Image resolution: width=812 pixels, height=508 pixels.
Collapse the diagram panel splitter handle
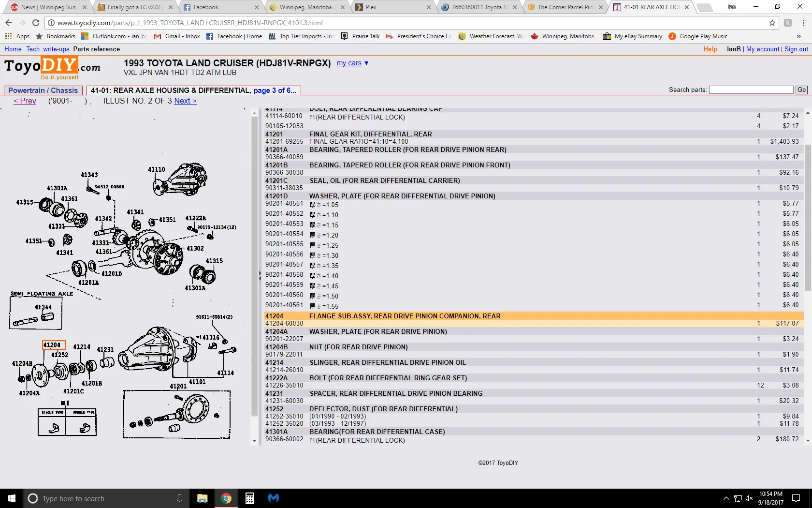click(260, 276)
